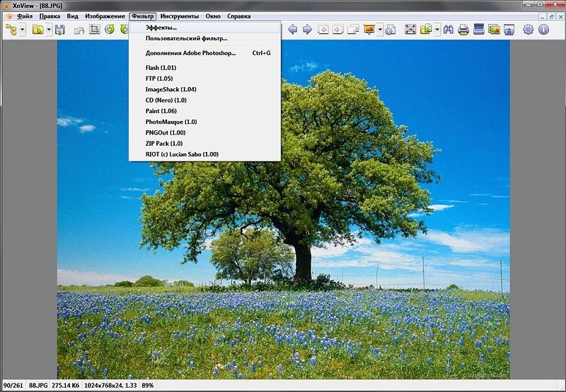
Task: Click the screen capture camera icon
Action: pyautogui.click(x=509, y=30)
